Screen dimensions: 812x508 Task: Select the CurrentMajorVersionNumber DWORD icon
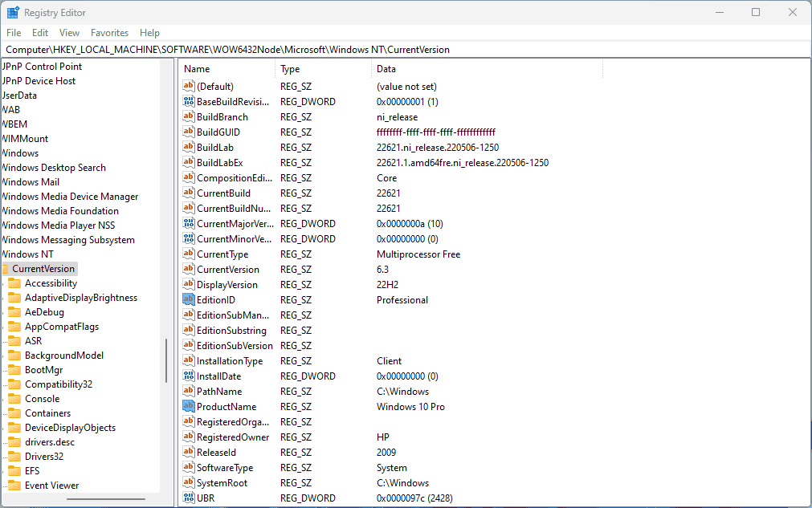(189, 223)
